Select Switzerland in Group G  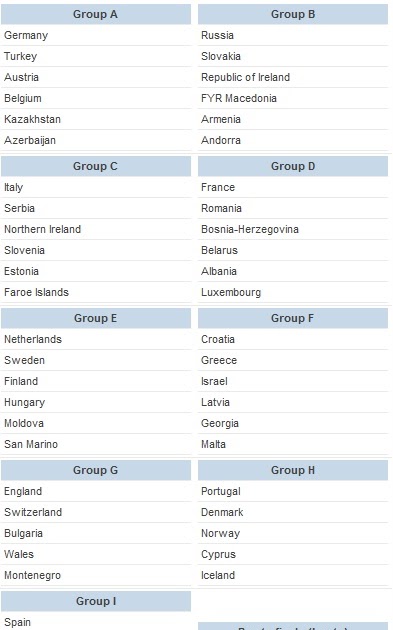coord(33,512)
